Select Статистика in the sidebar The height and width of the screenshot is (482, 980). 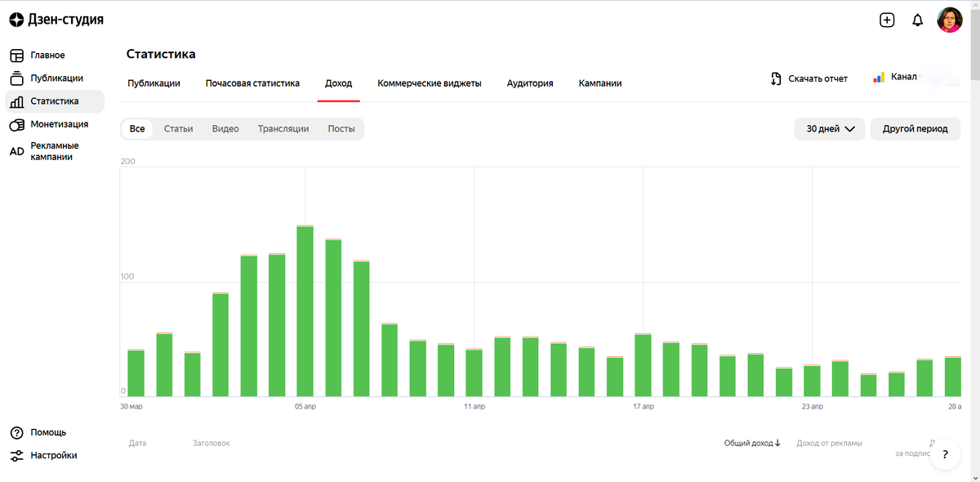(55, 101)
